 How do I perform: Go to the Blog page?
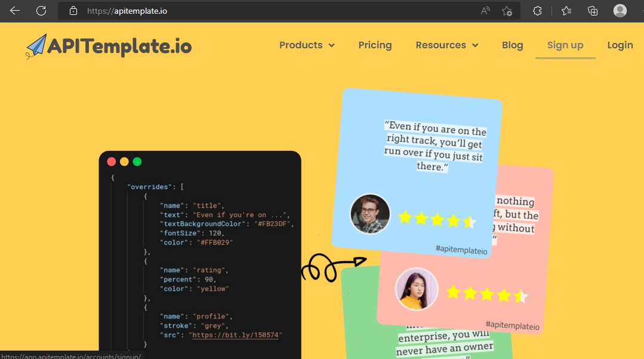512,45
